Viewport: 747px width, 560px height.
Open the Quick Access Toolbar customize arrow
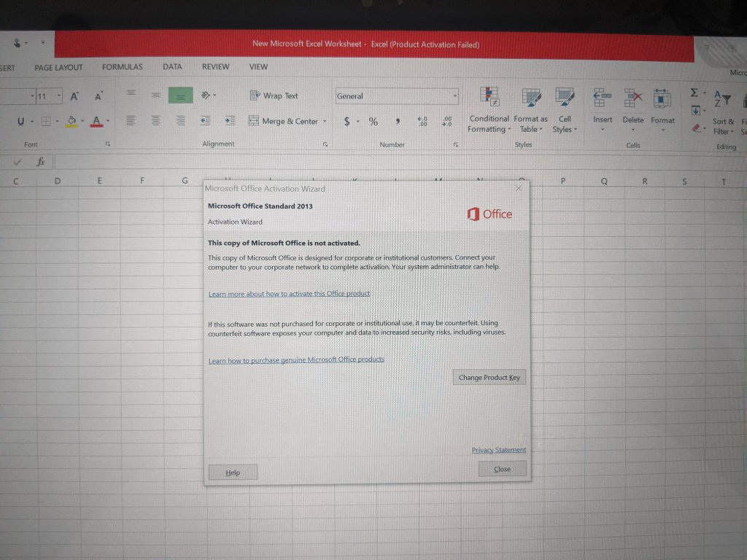coord(43,42)
